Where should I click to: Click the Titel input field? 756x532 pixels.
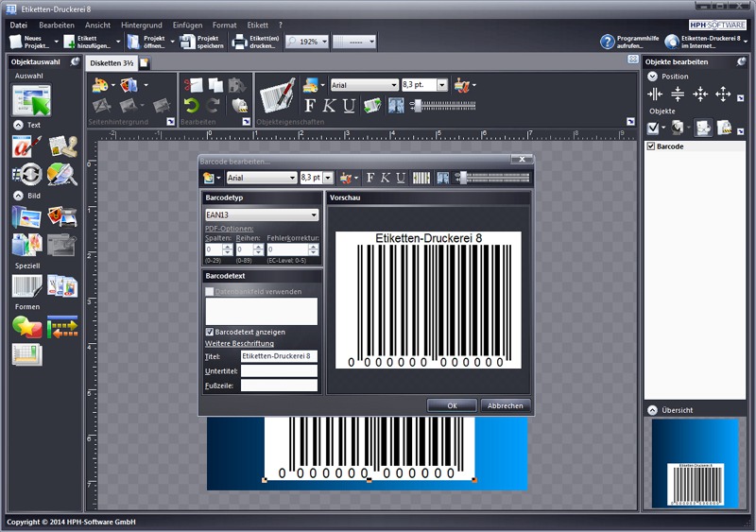(x=279, y=356)
